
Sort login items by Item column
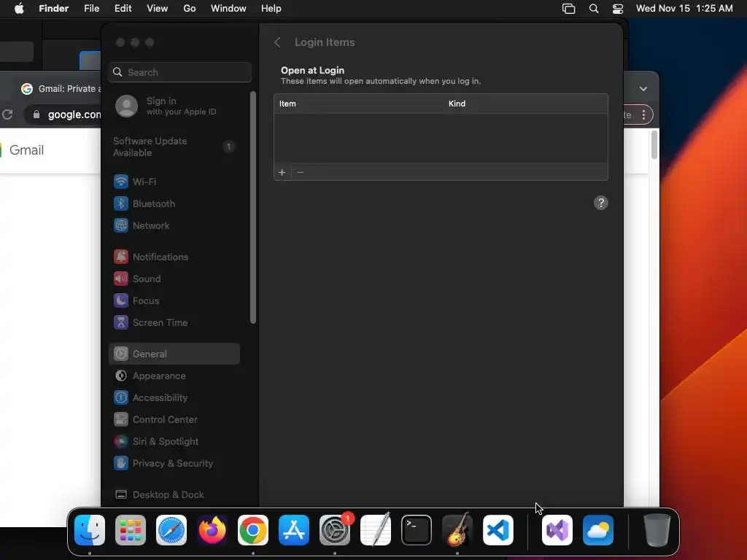point(287,104)
